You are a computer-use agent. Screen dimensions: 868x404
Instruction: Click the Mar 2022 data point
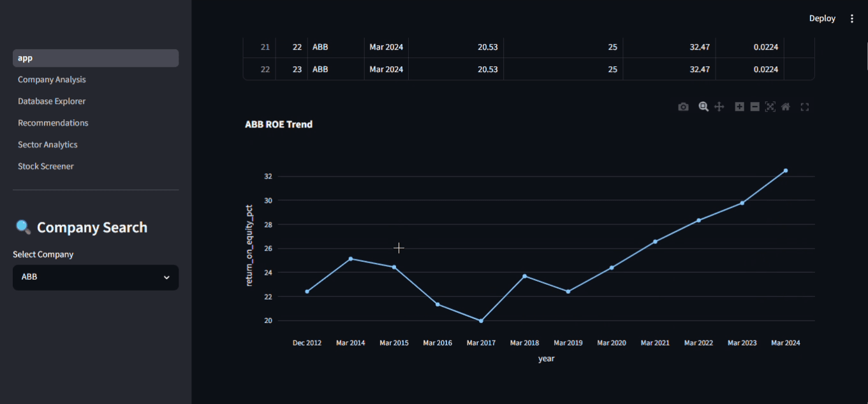(699, 220)
